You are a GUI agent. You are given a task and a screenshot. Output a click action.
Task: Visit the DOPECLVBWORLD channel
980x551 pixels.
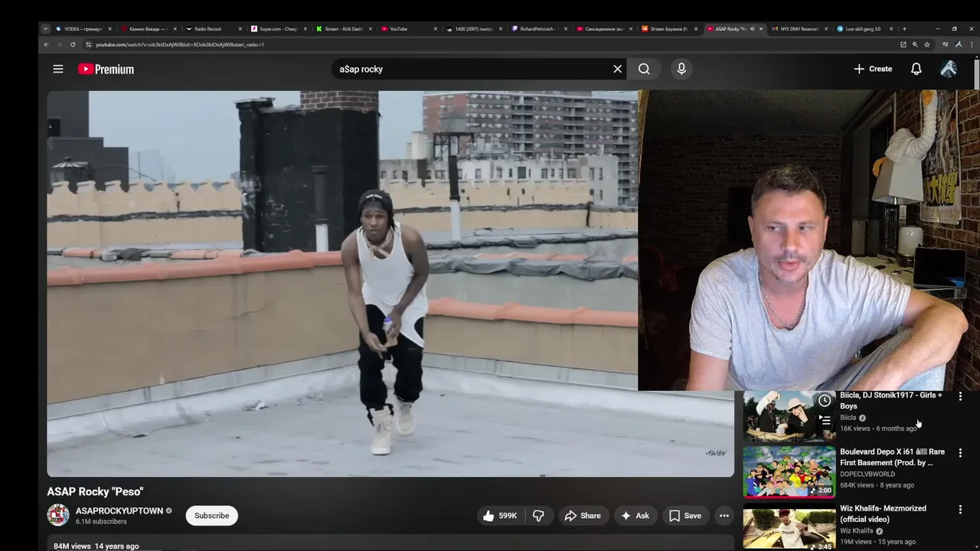tap(867, 474)
